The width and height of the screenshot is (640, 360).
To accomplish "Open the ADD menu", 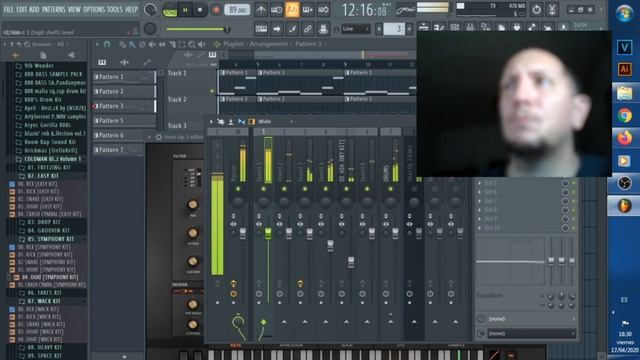I will [x=34, y=9].
